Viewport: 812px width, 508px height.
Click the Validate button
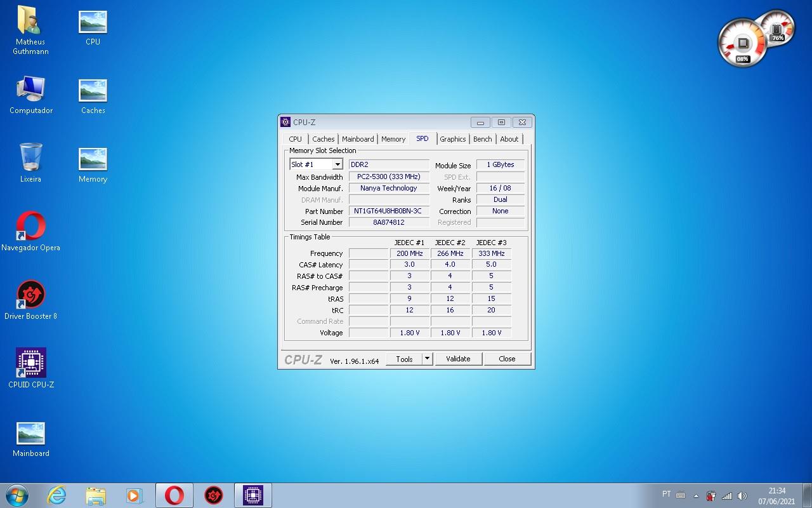(x=458, y=359)
